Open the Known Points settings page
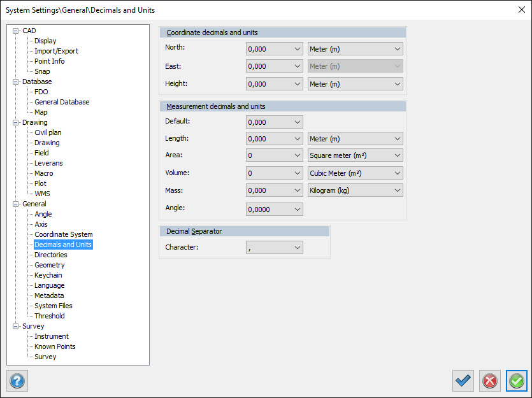 (55, 346)
